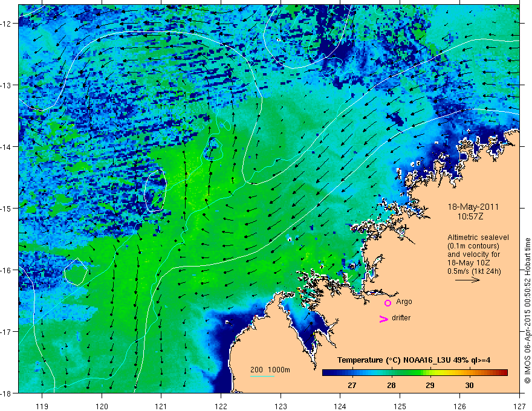Click the time label 10:57Z
Screen dimensions: 532x411
(x=470, y=217)
